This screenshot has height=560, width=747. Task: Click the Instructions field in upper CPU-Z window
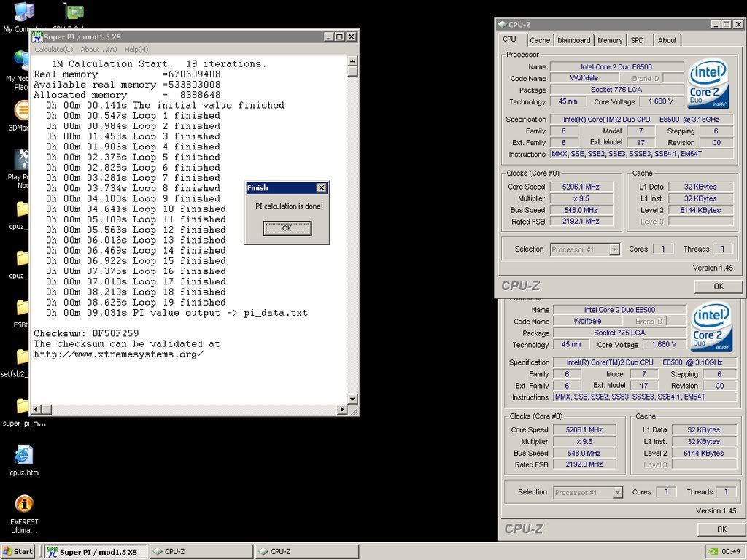[x=641, y=154]
